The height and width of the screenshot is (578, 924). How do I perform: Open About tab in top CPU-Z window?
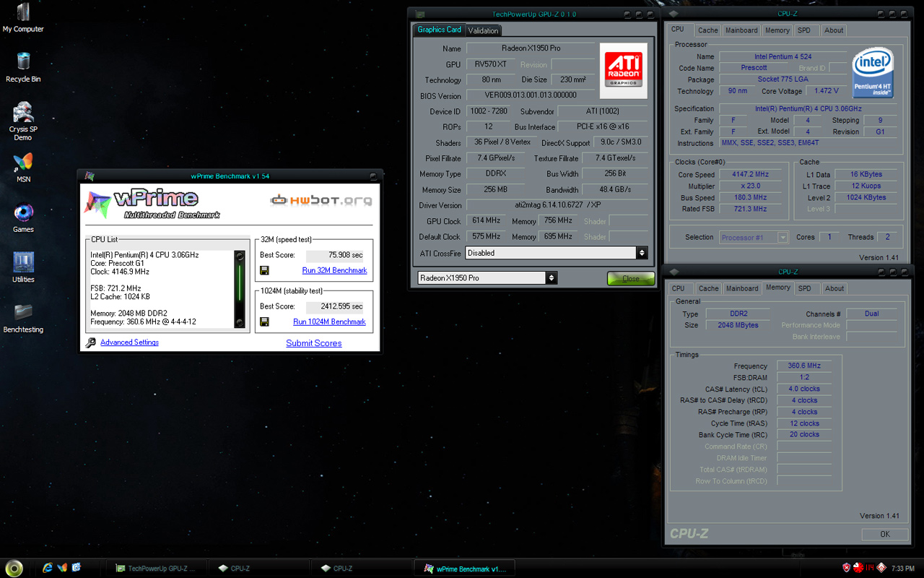(x=834, y=30)
